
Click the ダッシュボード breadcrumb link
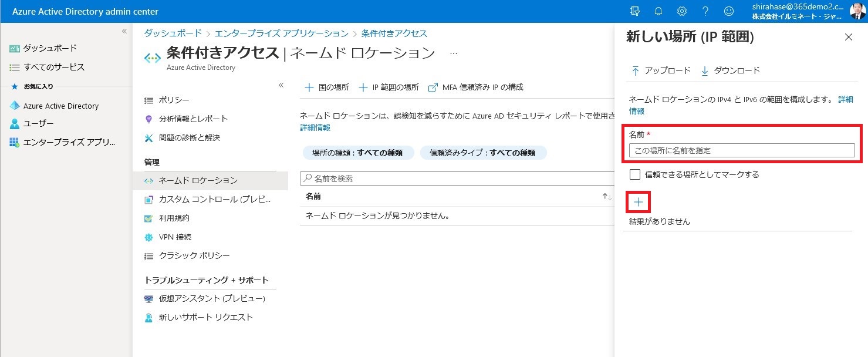coord(173,33)
